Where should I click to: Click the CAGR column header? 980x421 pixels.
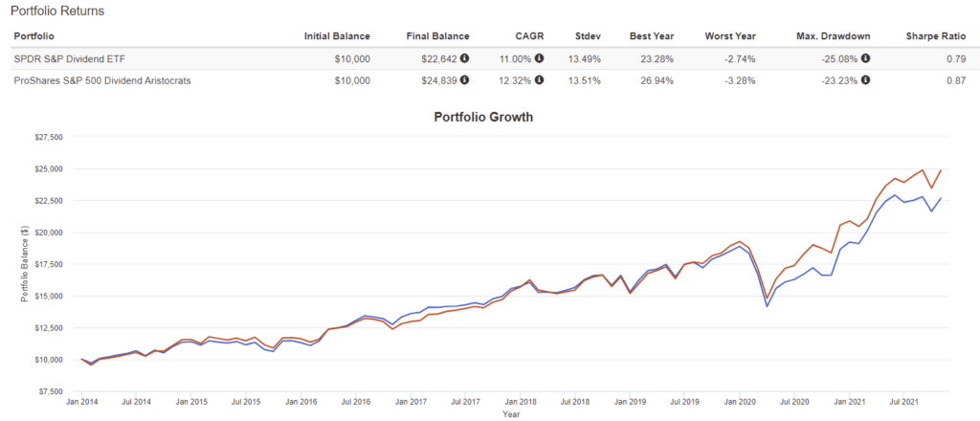tap(530, 36)
